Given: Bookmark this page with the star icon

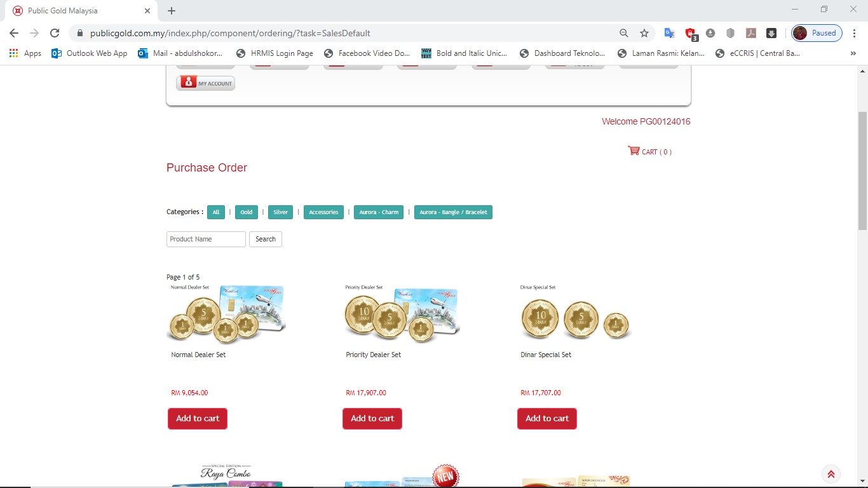Looking at the screenshot, I should tap(644, 33).
